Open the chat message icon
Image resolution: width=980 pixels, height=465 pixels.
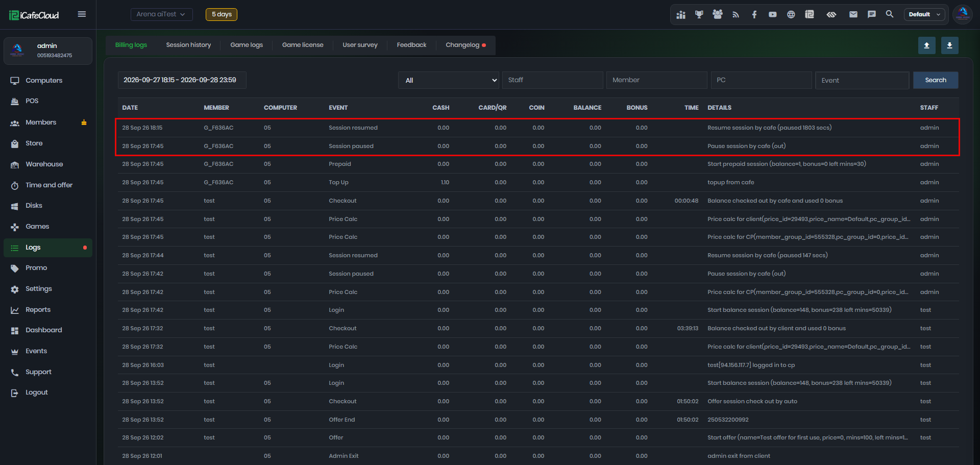tap(871, 14)
